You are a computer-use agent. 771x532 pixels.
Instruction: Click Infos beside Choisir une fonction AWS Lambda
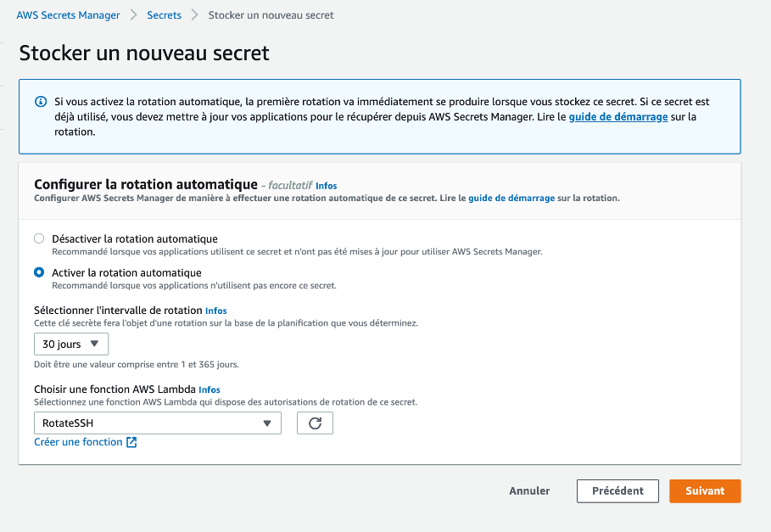[210, 390]
